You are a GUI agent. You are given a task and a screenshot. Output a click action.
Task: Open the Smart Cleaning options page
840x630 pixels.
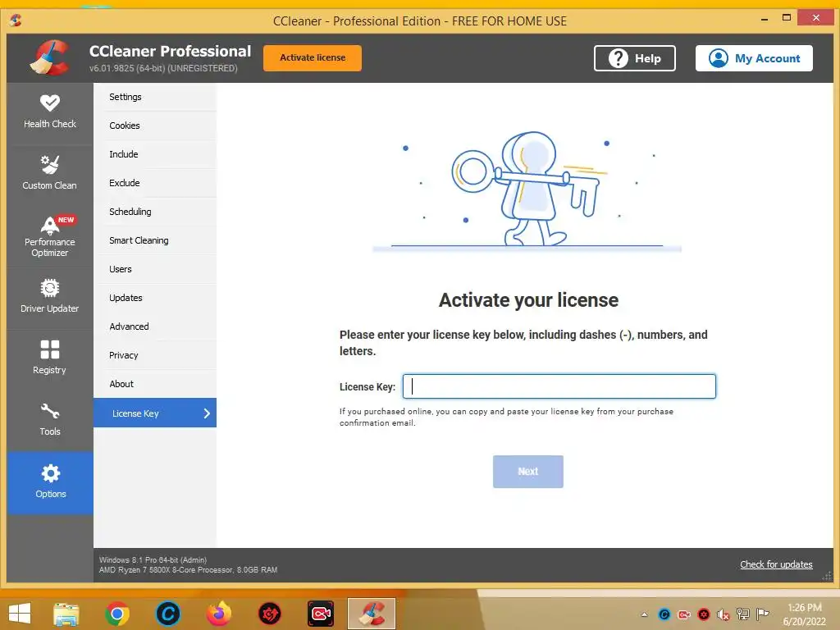(155, 240)
